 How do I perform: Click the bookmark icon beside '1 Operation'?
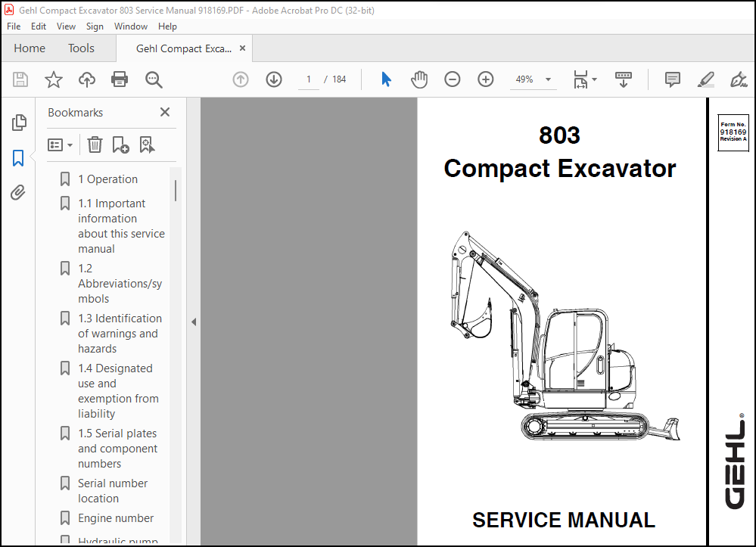coord(64,179)
